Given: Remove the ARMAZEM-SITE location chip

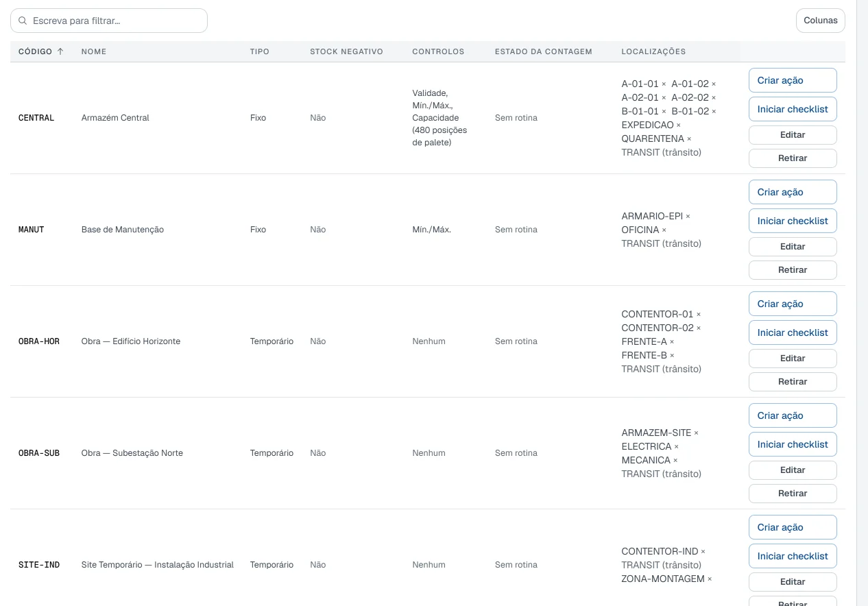Looking at the screenshot, I should (x=696, y=433).
